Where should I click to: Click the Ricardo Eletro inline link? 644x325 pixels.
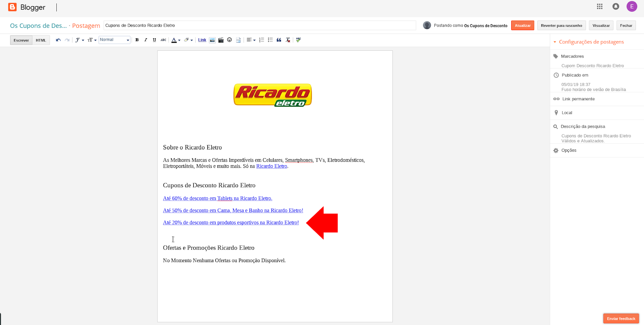[272, 166]
